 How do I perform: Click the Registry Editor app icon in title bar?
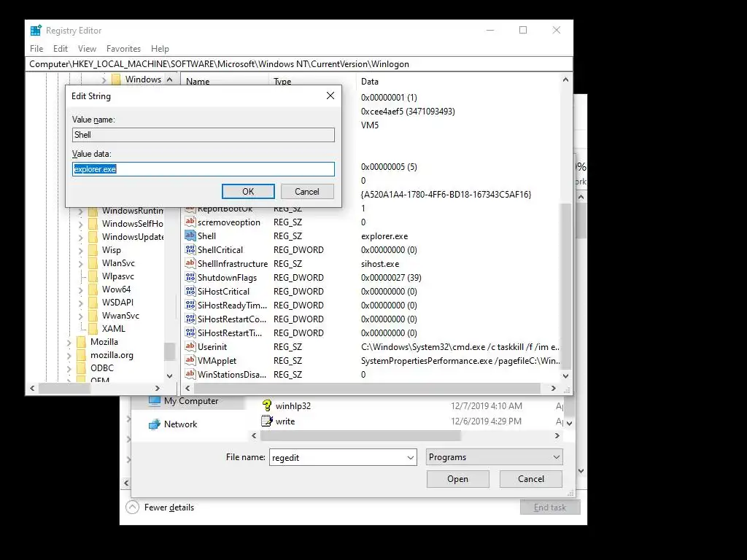click(x=36, y=31)
